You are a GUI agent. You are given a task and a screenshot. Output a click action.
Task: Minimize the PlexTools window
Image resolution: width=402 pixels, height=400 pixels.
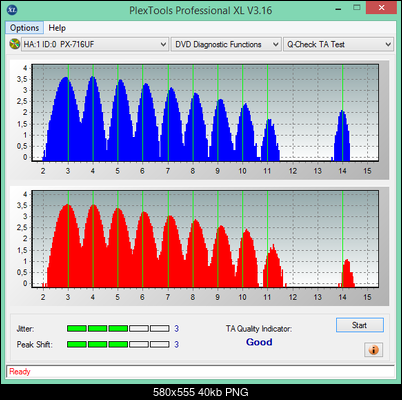(x=339, y=8)
